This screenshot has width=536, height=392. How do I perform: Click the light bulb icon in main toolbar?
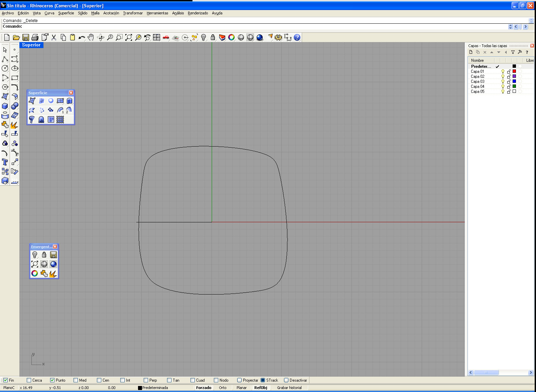point(203,37)
